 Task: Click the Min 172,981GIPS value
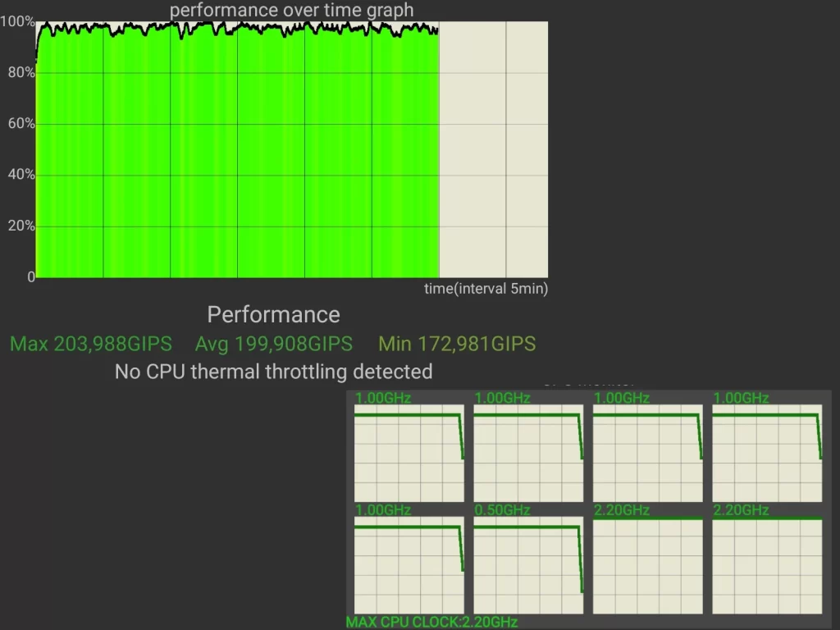(x=457, y=344)
